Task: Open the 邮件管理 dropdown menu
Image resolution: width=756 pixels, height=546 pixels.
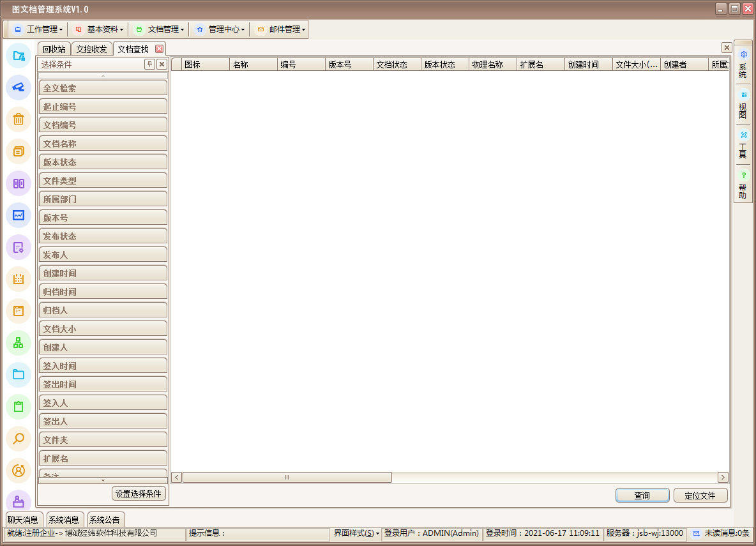Action: click(279, 29)
